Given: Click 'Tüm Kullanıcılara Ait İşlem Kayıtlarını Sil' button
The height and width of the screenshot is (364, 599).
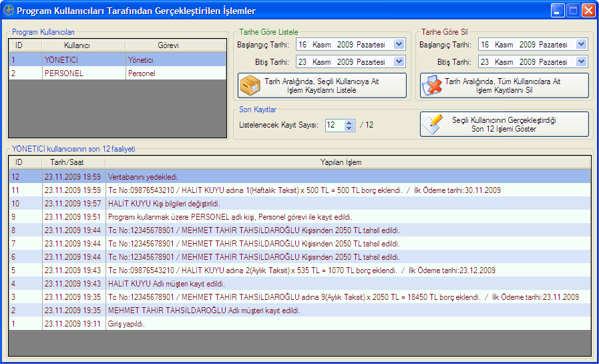Looking at the screenshot, I should pos(504,85).
